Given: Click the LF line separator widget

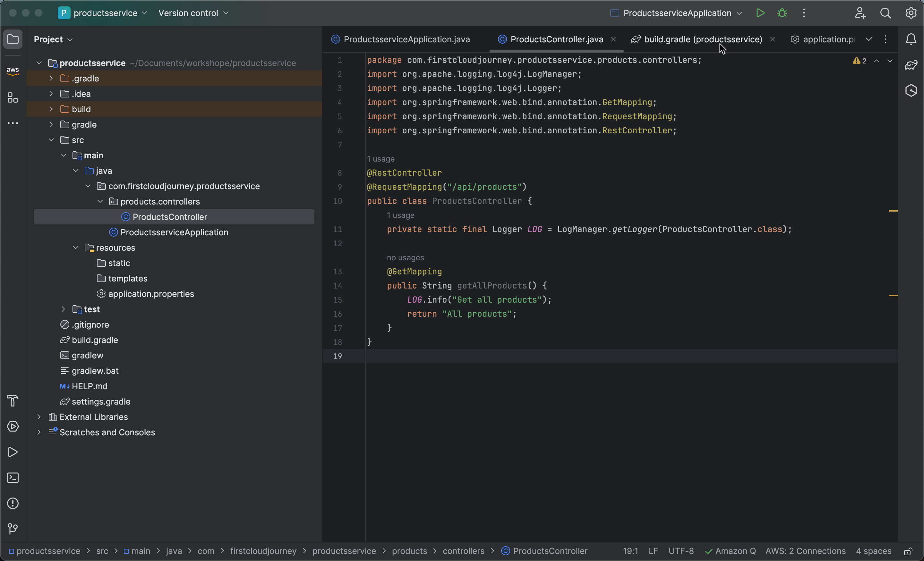Looking at the screenshot, I should 653,551.
